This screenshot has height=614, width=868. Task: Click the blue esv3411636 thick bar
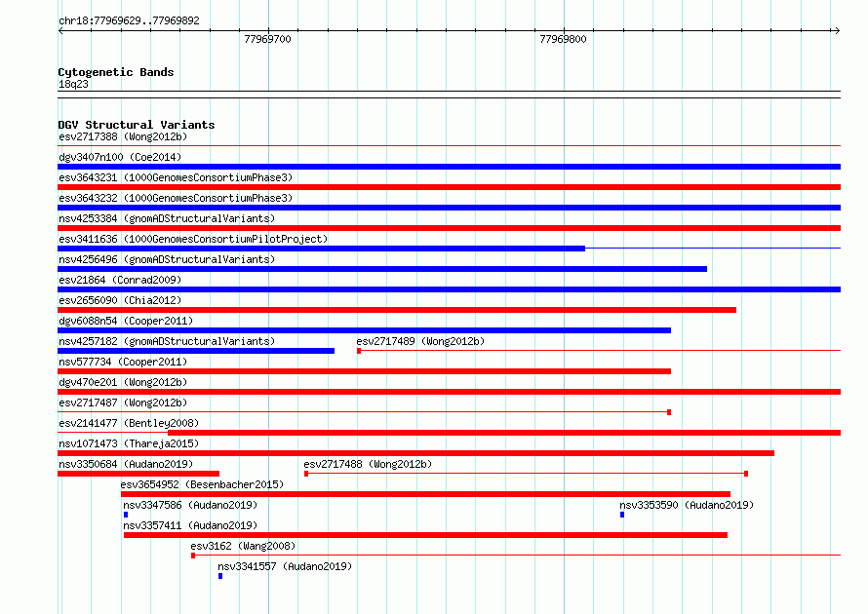[x=321, y=249]
